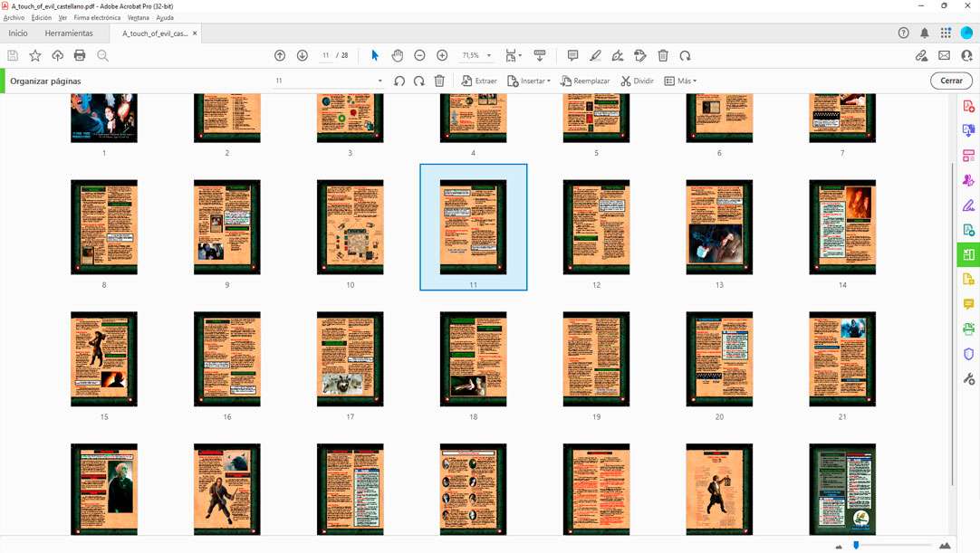Expand the Más options dropdown
This screenshot has height=553, width=980.
(680, 81)
